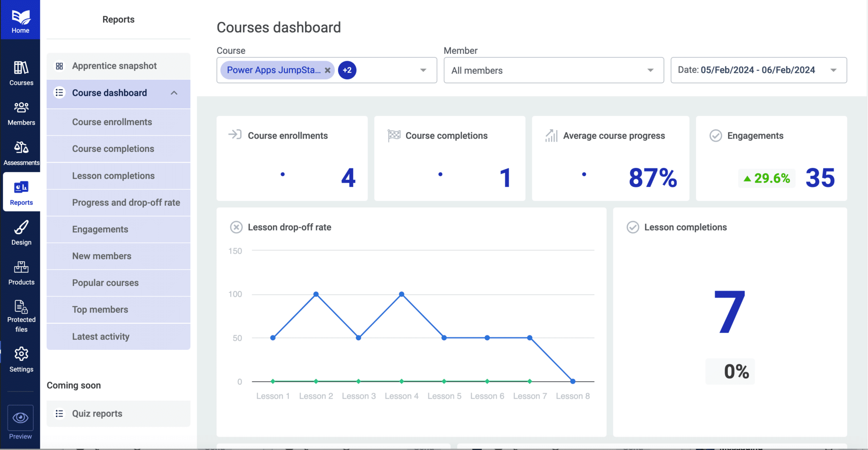Image resolution: width=868 pixels, height=450 pixels.
Task: Open the Settings gear icon
Action: [20, 358]
